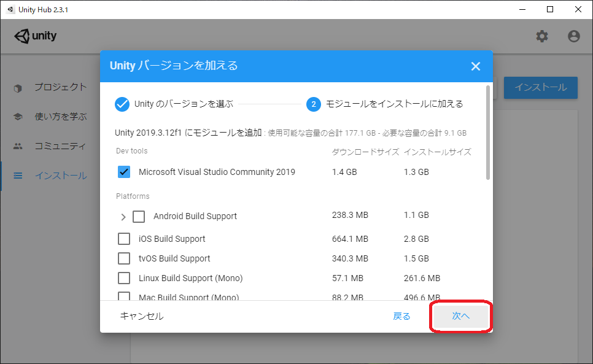Click the step 2 circle indicator

point(314,104)
